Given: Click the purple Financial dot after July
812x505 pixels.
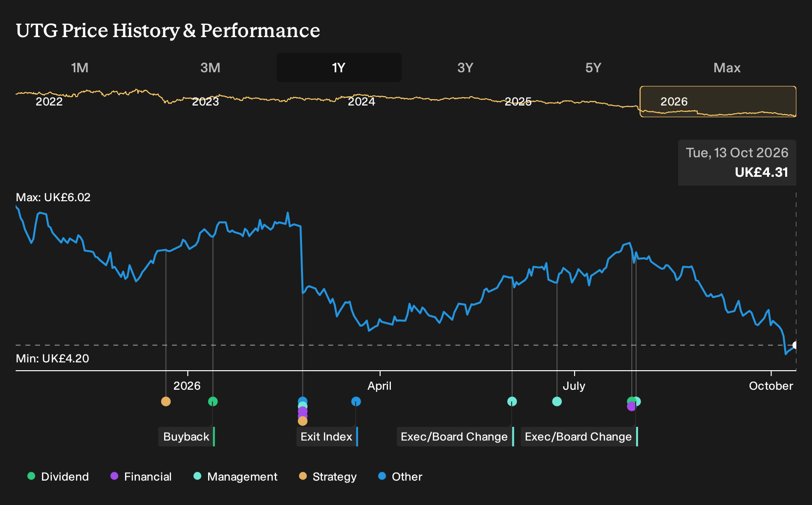Looking at the screenshot, I should pyautogui.click(x=631, y=407).
